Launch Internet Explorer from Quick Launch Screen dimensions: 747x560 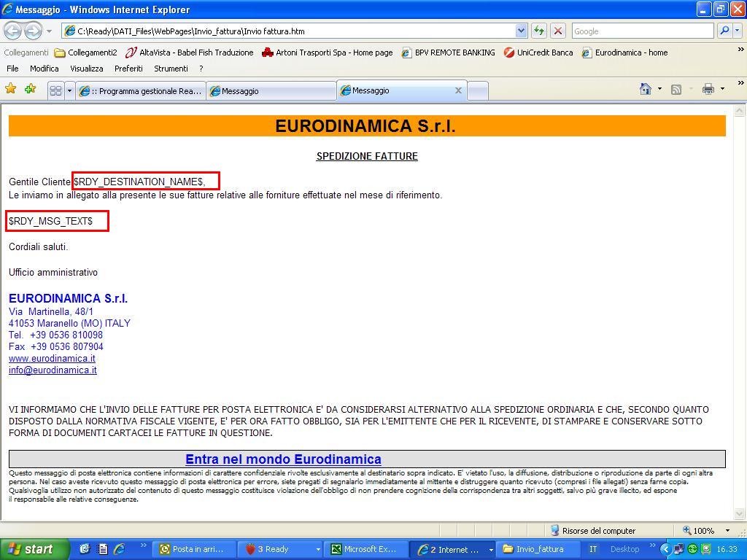click(119, 549)
